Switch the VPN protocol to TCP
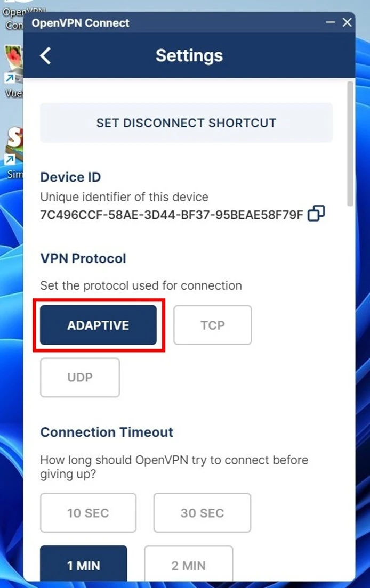Screen dimensions: 370x588 (x=212, y=325)
